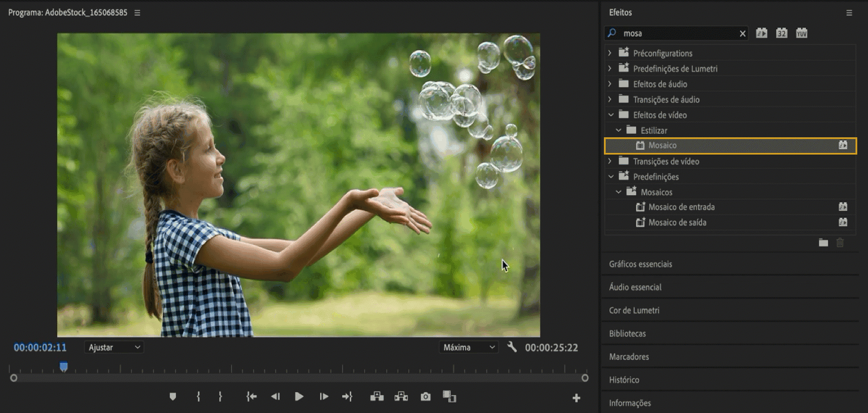The height and width of the screenshot is (413, 868).
Task: Add a marker with the marker button
Action: tap(173, 396)
